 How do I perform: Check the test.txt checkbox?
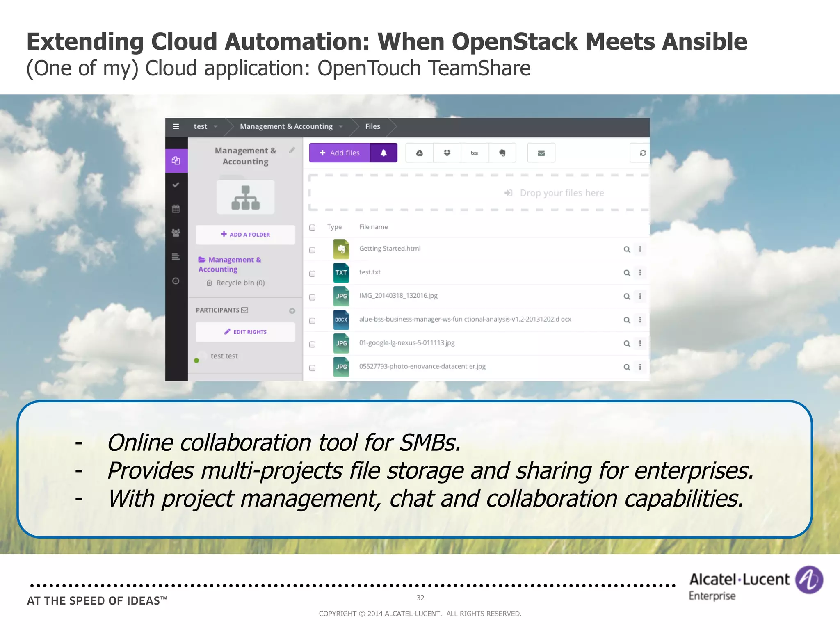tap(312, 274)
